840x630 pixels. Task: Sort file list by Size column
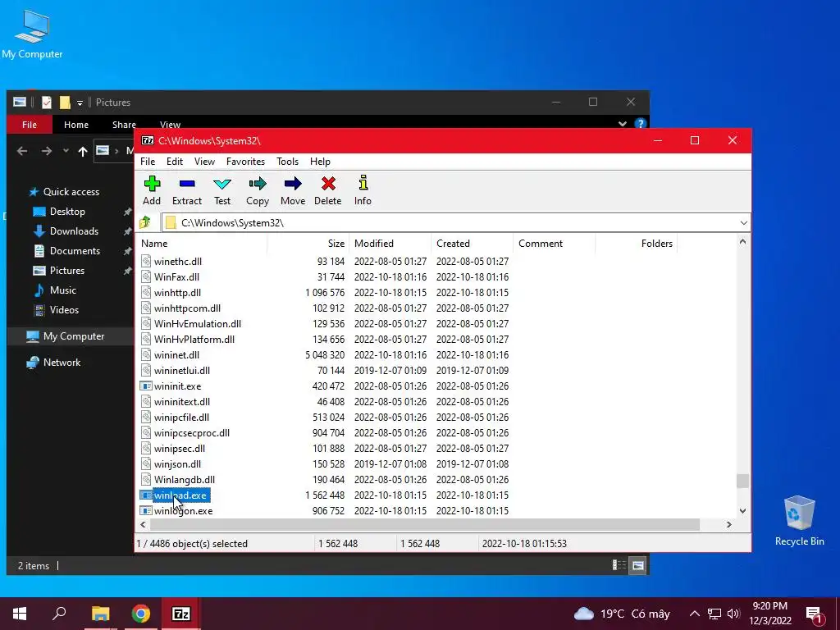[x=308, y=243]
